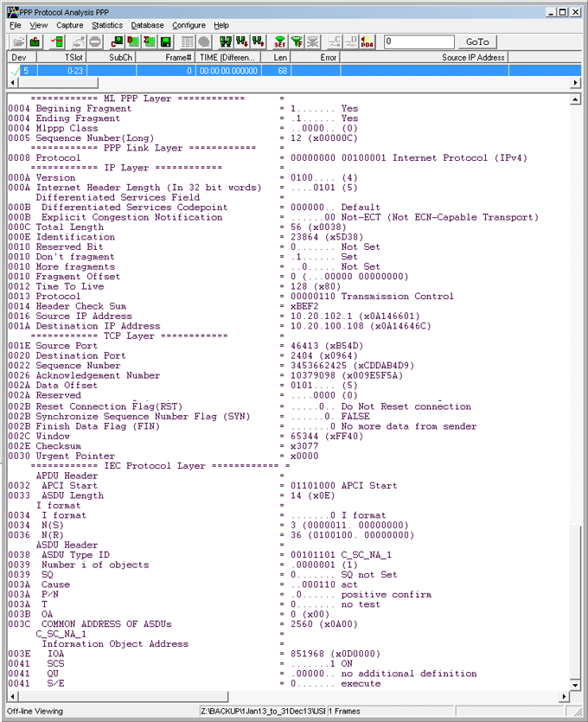The image size is (588, 722).
Task: Click the green floppy save icon
Action: pos(165,42)
